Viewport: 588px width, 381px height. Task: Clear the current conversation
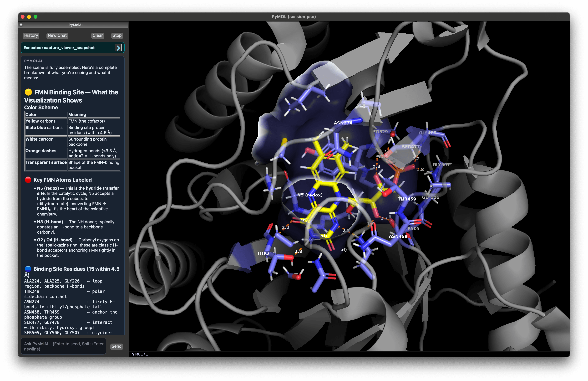point(98,35)
